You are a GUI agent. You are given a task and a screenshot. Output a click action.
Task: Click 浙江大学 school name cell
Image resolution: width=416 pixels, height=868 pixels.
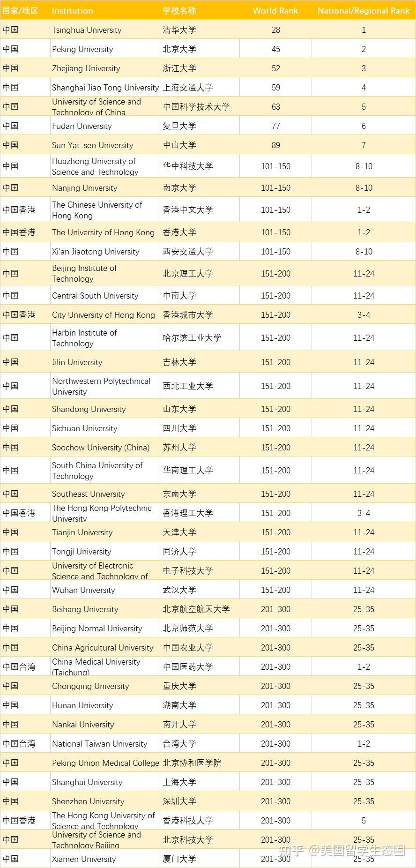click(x=200, y=68)
